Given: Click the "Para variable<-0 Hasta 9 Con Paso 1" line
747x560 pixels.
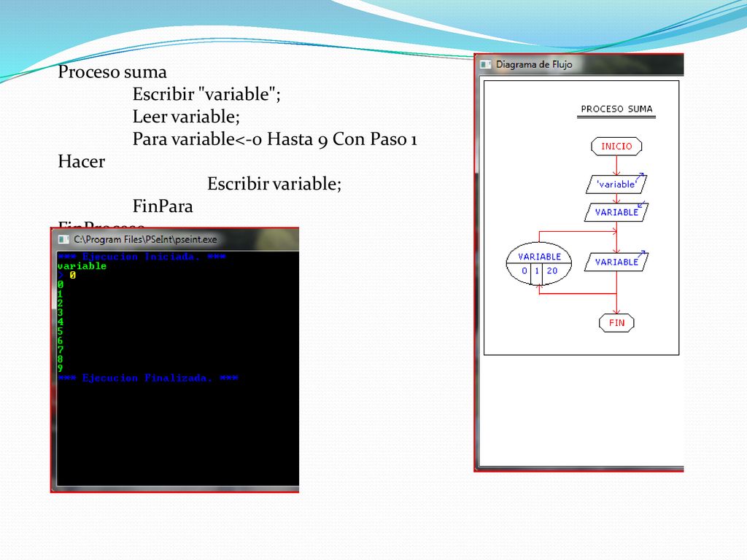Looking at the screenshot, I should click(x=275, y=139).
